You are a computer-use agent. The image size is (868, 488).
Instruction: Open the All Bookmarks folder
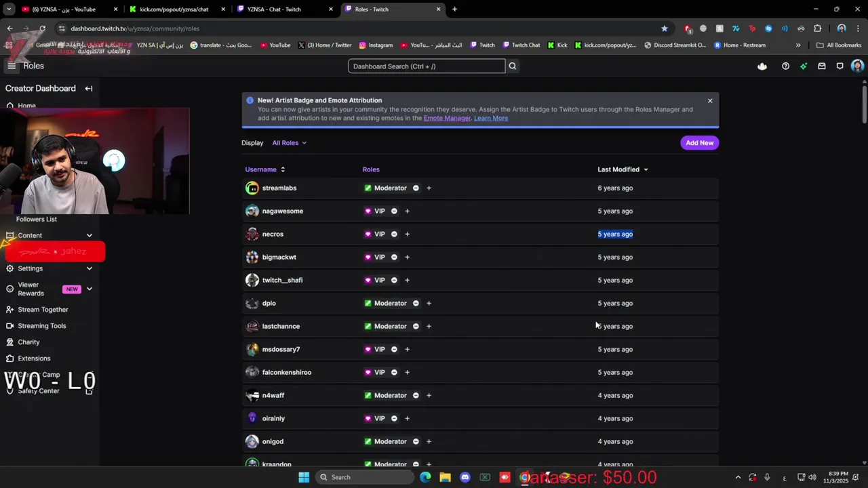[x=839, y=45]
